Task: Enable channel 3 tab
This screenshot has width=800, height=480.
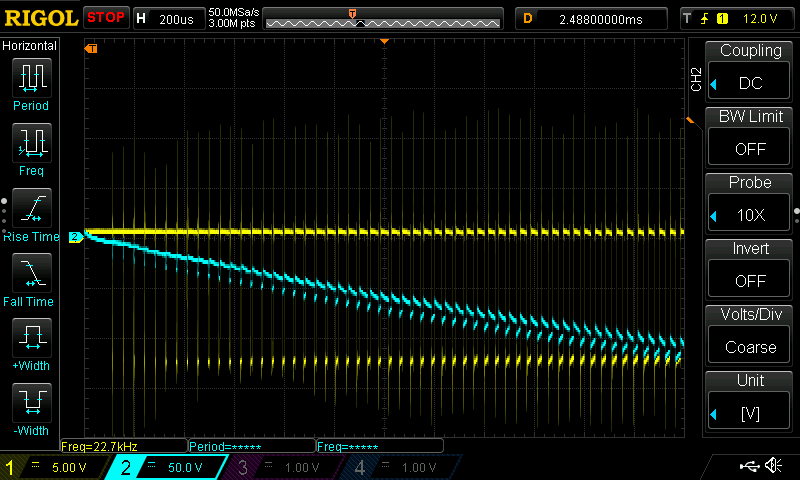Action: pyautogui.click(x=283, y=467)
